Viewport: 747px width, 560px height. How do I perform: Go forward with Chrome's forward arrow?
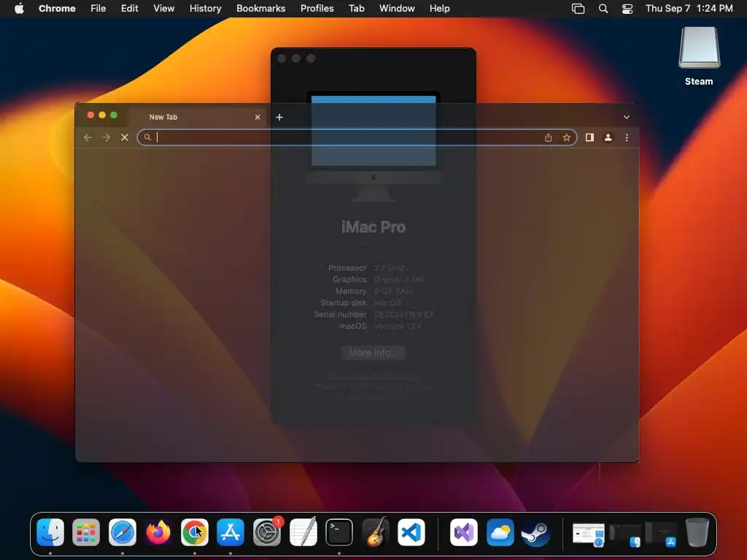tap(106, 138)
